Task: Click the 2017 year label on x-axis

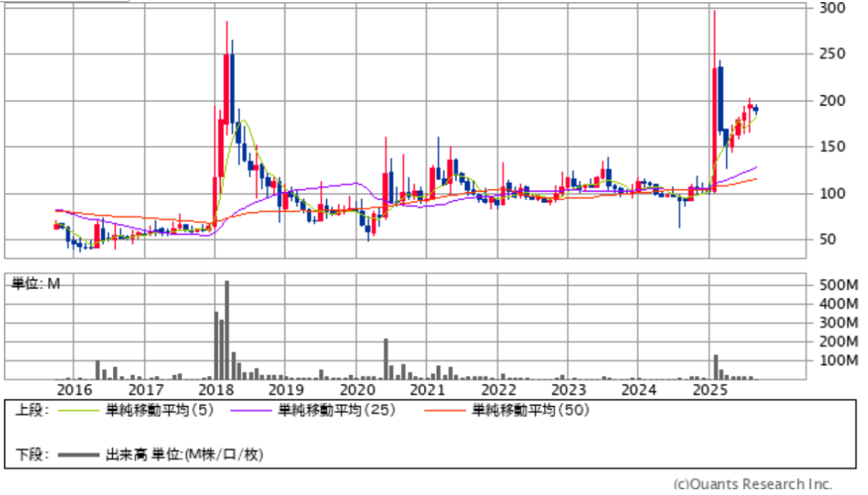Action: pos(145,390)
